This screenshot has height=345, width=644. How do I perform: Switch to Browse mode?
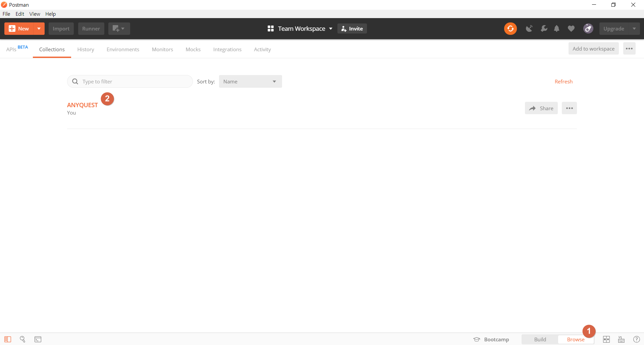pyautogui.click(x=576, y=339)
